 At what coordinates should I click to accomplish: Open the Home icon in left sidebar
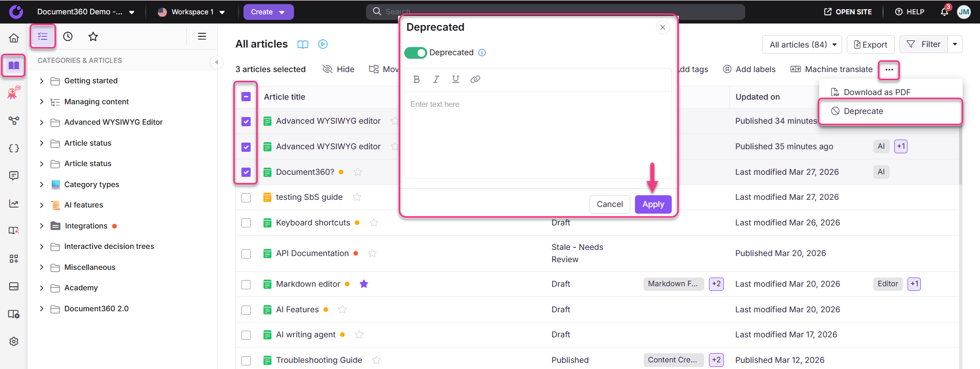[14, 38]
